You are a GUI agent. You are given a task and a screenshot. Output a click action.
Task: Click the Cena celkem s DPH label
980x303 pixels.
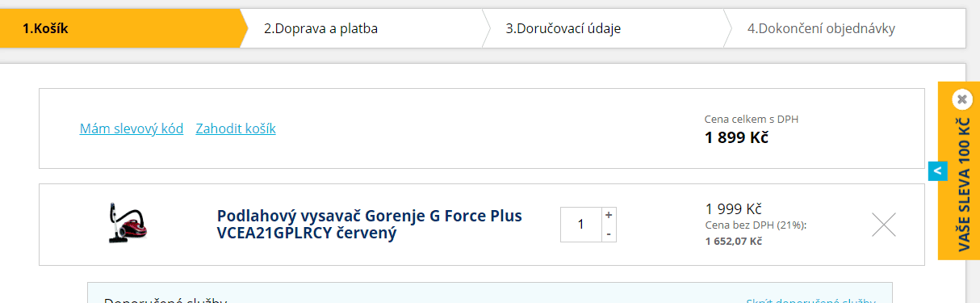[752, 119]
